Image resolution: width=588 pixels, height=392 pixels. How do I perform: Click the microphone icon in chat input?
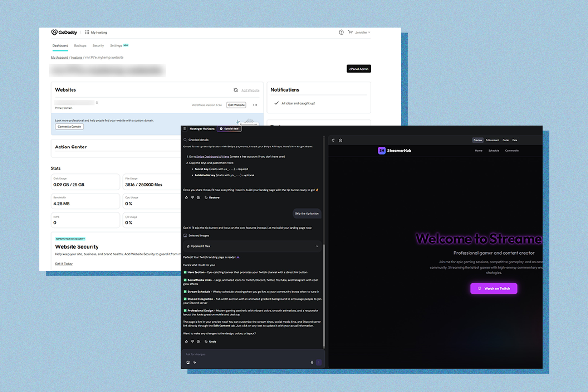point(312,362)
